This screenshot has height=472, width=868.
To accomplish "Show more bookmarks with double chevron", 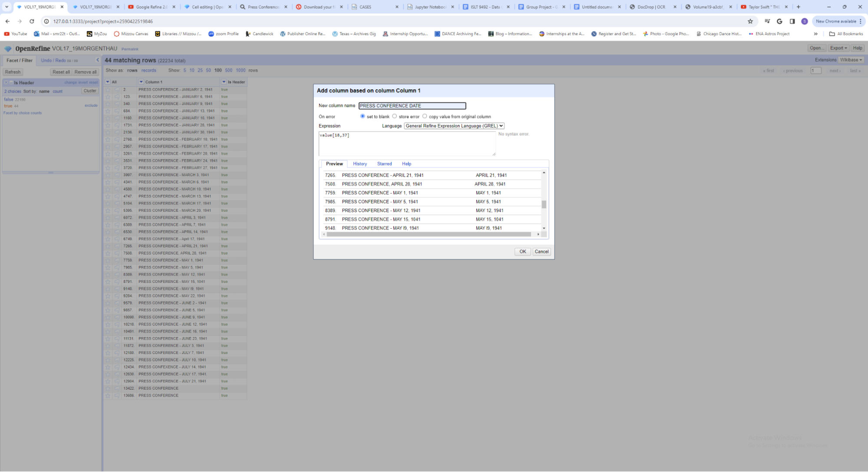I will coord(815,34).
